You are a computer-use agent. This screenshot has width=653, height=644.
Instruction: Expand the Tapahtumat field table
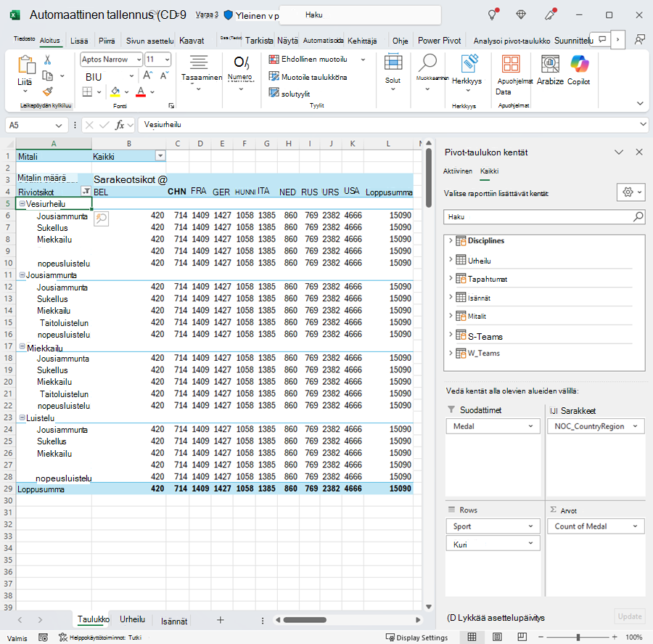coord(451,278)
